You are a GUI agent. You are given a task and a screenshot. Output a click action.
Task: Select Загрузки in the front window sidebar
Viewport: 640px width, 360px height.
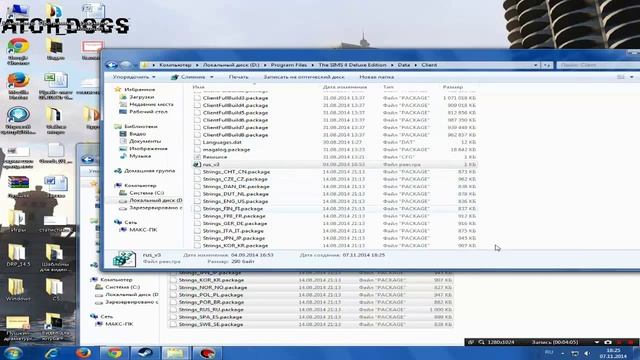tap(141, 97)
